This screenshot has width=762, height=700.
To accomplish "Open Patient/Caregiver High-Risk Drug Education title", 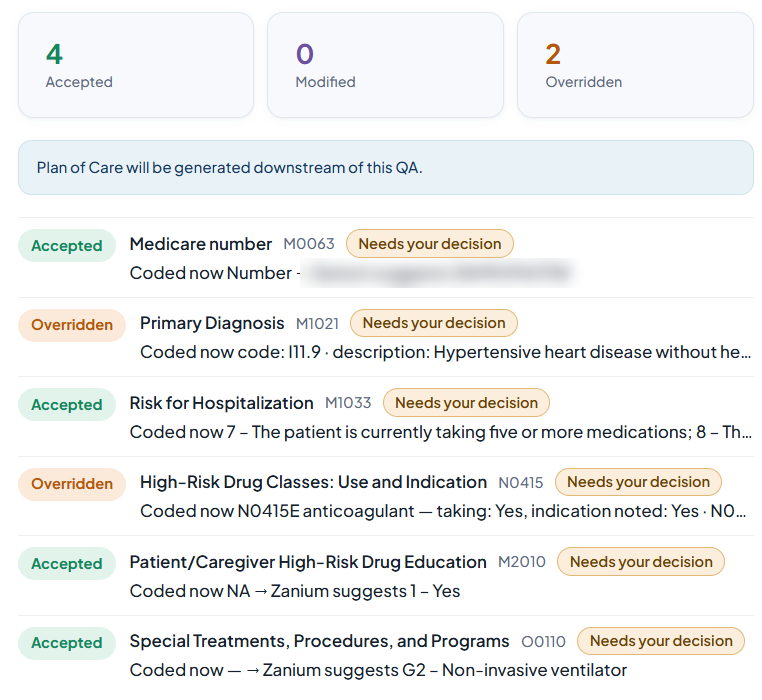I will (308, 562).
